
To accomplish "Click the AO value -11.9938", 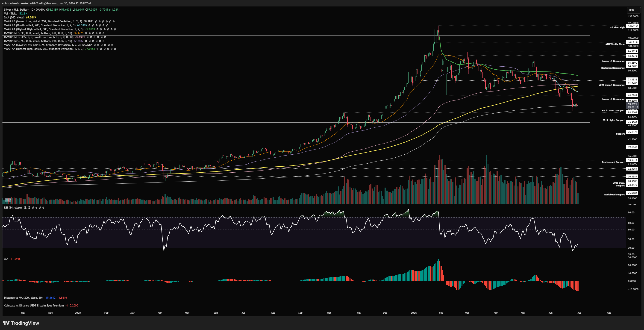I will [15, 259].
